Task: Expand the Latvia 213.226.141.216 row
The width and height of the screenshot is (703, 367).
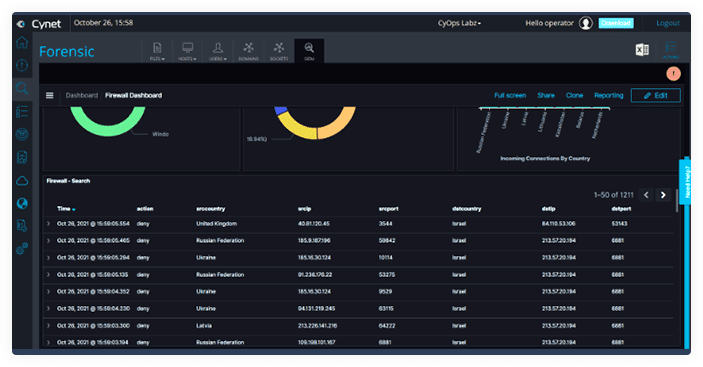Action: tap(48, 326)
